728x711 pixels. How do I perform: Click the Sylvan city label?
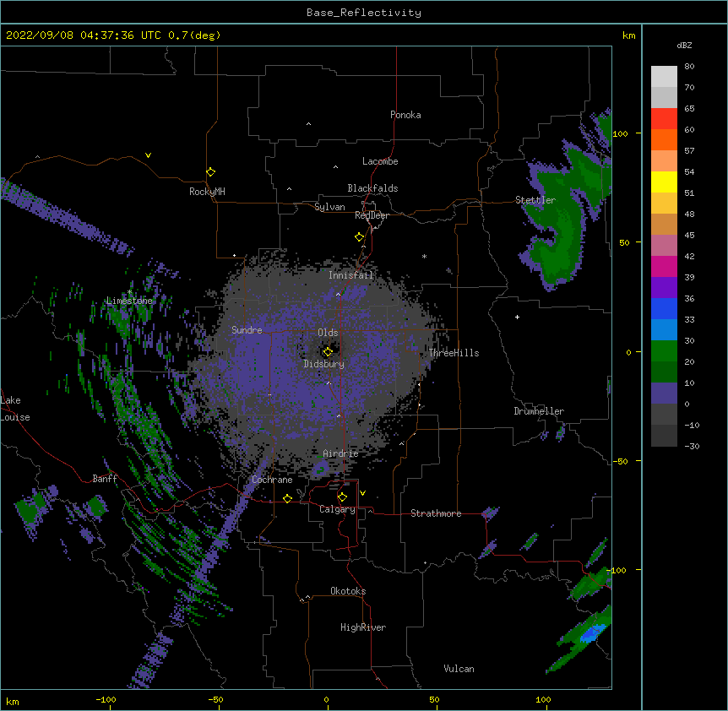click(329, 207)
